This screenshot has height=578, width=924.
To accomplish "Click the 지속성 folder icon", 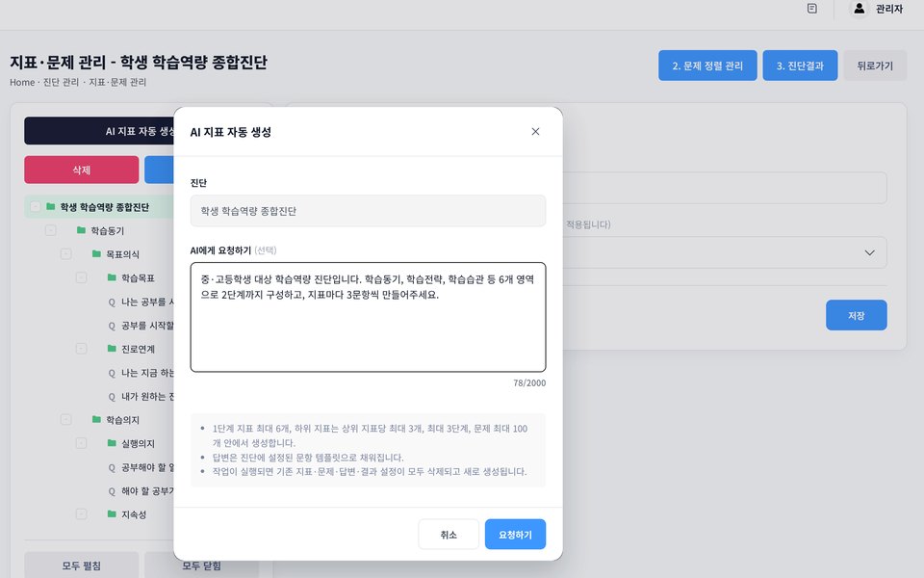I will tap(112, 513).
